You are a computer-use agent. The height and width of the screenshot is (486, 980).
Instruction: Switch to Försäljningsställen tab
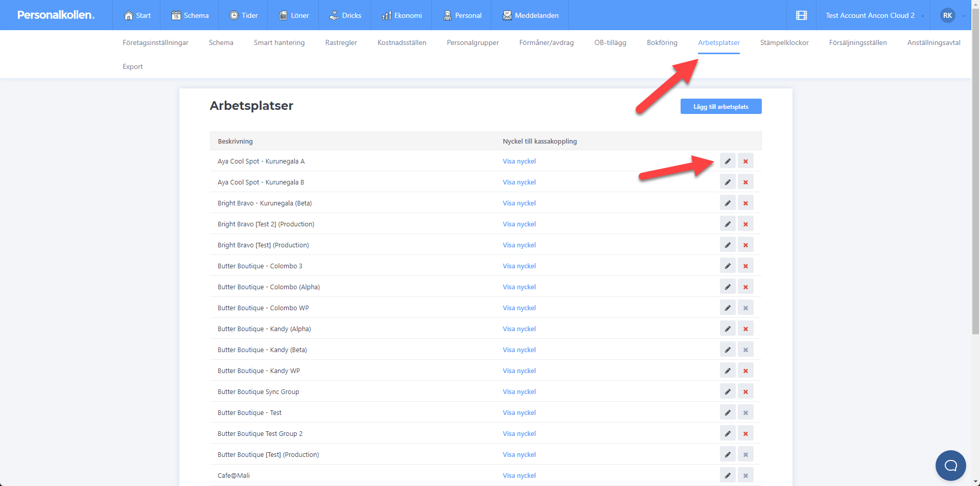click(858, 42)
